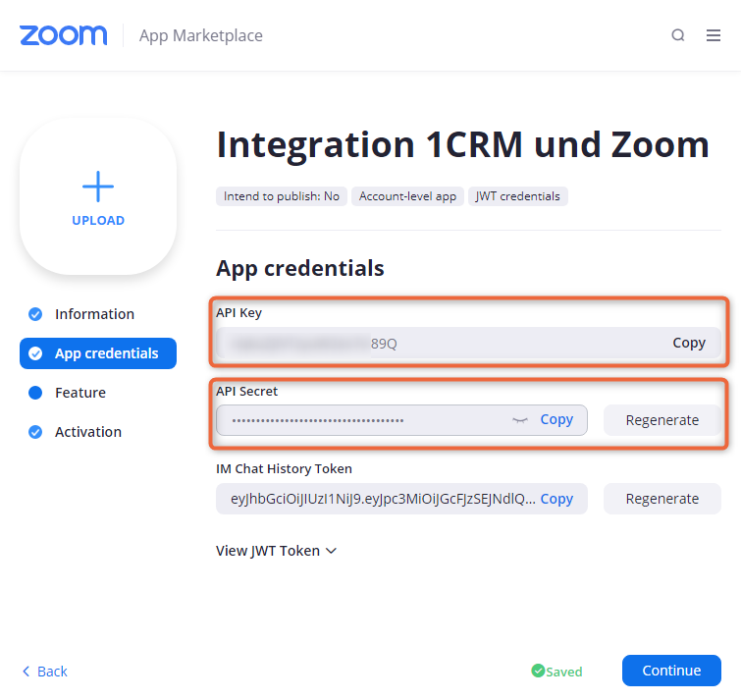The width and height of the screenshot is (741, 700).
Task: Open the Information step
Action: pyautogui.click(x=94, y=314)
